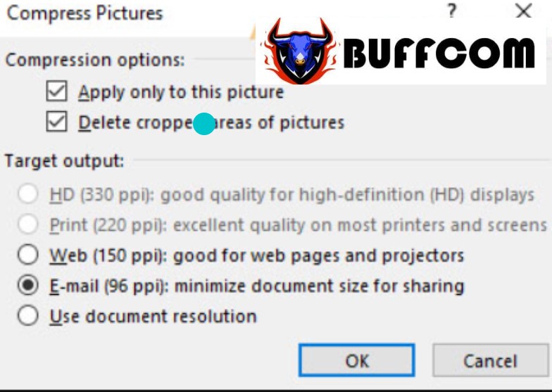Choose Use document resolution radio button
The width and height of the screenshot is (552, 392).
pos(28,315)
